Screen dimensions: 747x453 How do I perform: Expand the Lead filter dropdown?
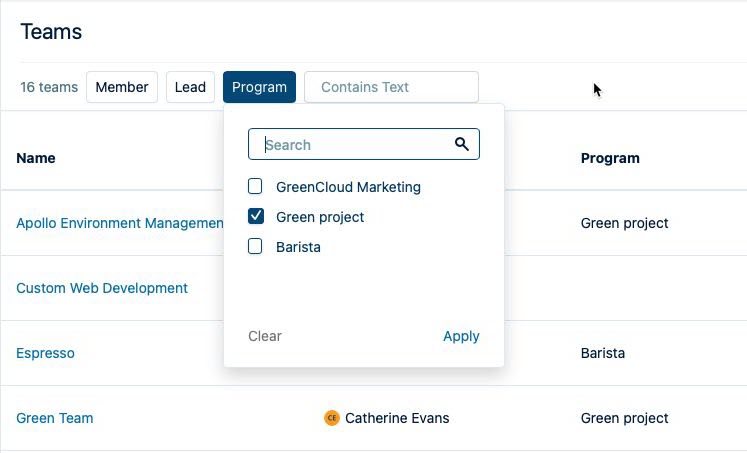click(190, 87)
